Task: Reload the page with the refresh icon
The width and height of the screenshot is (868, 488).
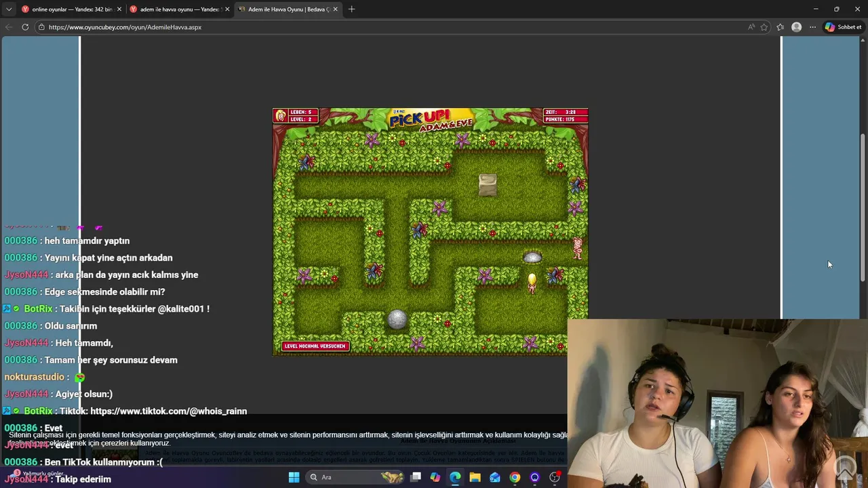Action: (25, 27)
